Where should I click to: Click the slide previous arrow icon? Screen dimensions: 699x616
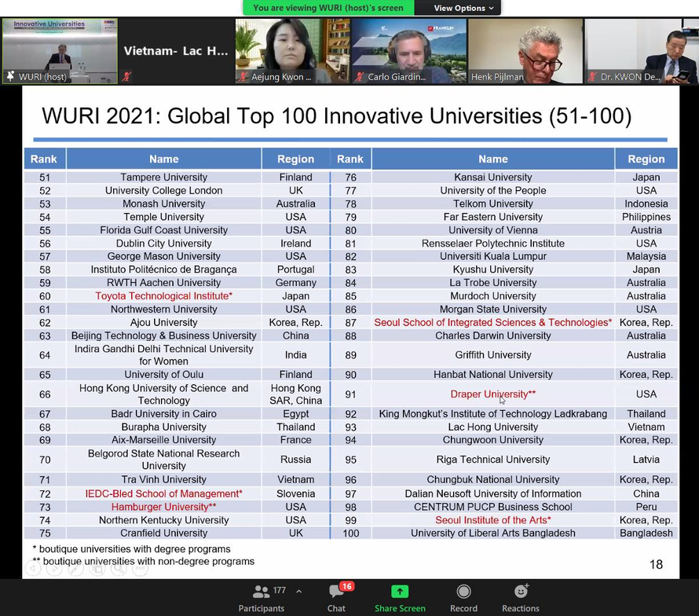click(x=33, y=567)
